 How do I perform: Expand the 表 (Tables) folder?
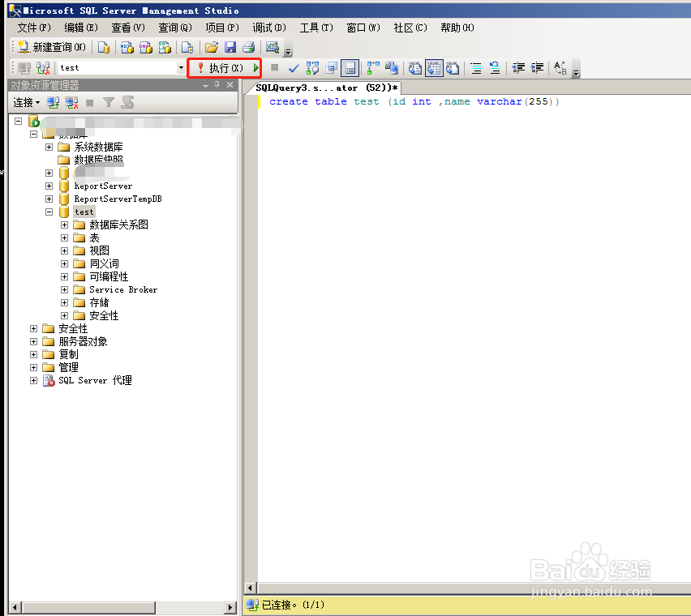(x=64, y=237)
